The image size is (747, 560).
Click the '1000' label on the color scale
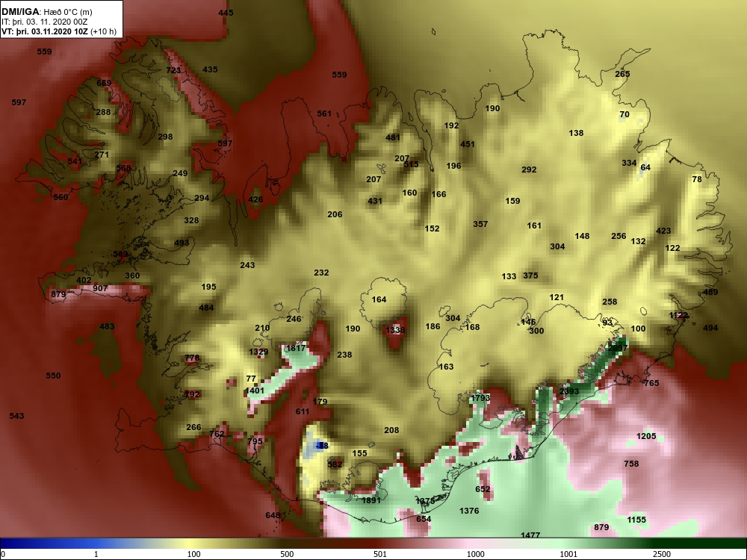click(475, 554)
